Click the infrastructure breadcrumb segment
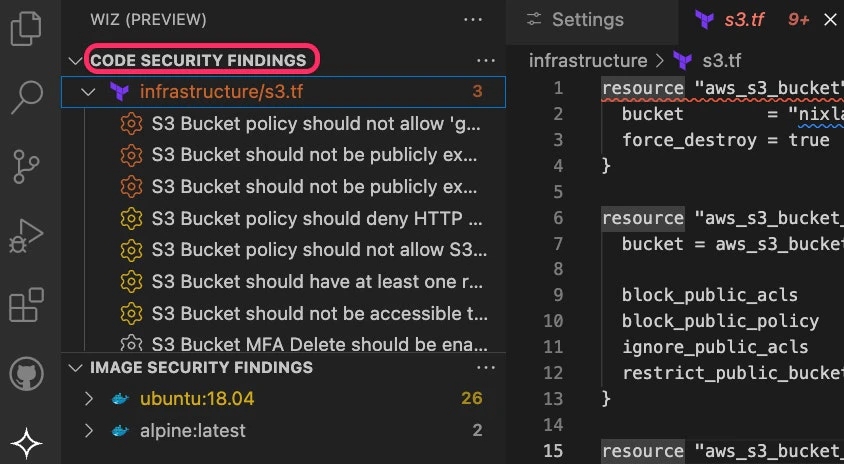This screenshot has width=844, height=464. click(588, 61)
